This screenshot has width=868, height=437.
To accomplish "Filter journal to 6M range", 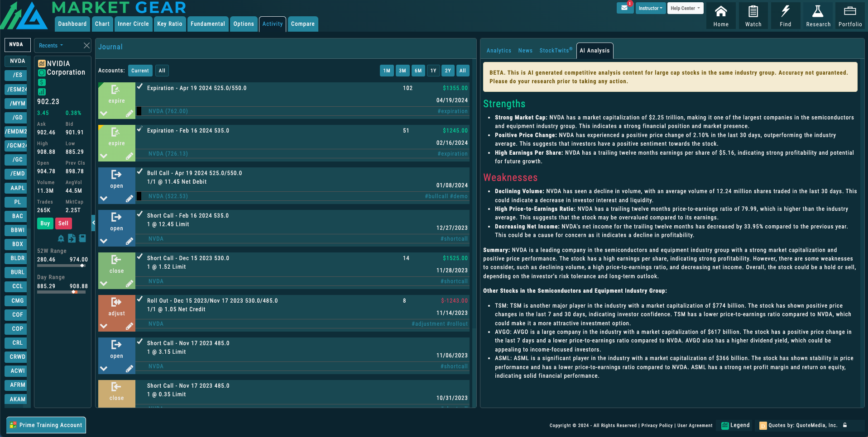I will point(418,71).
